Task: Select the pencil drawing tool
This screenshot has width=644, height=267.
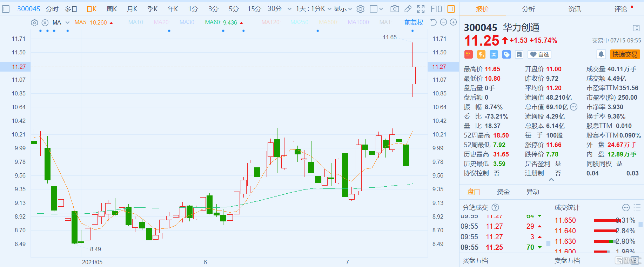Action: tap(408, 9)
